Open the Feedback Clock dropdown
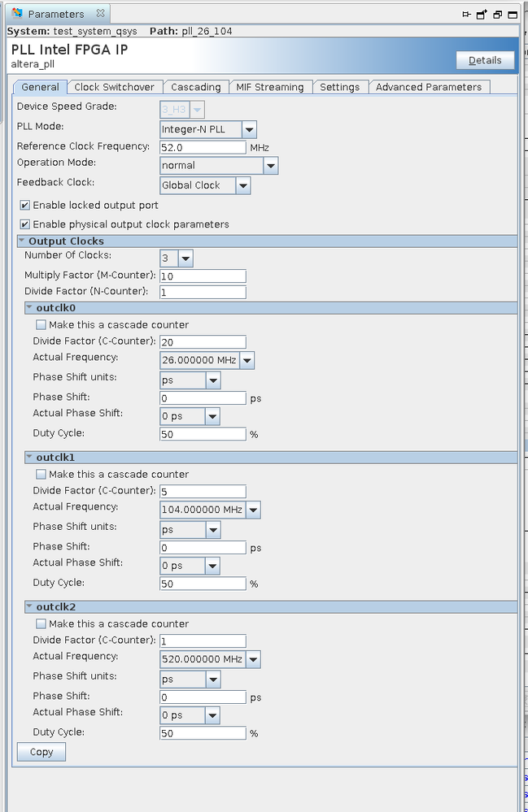528x812 pixels. [x=242, y=185]
